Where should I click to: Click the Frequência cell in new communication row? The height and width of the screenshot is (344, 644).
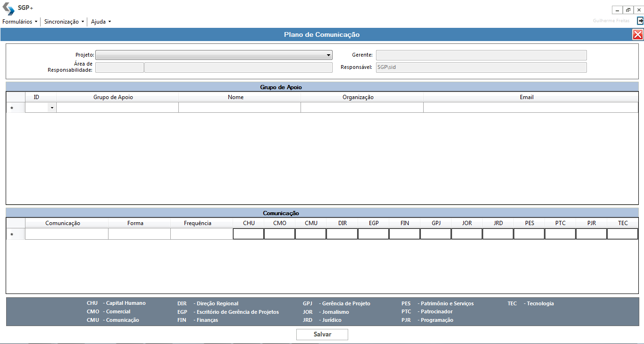tap(201, 234)
